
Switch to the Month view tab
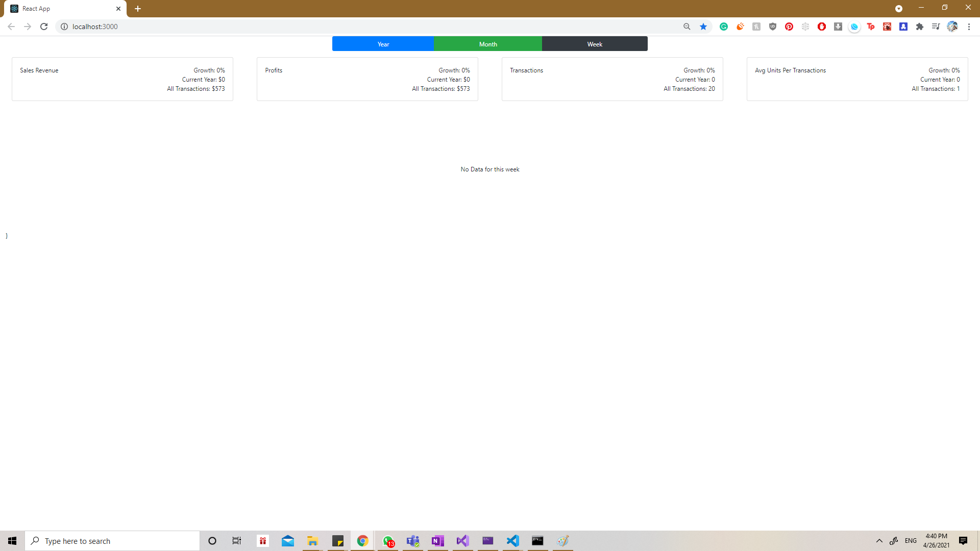(487, 44)
